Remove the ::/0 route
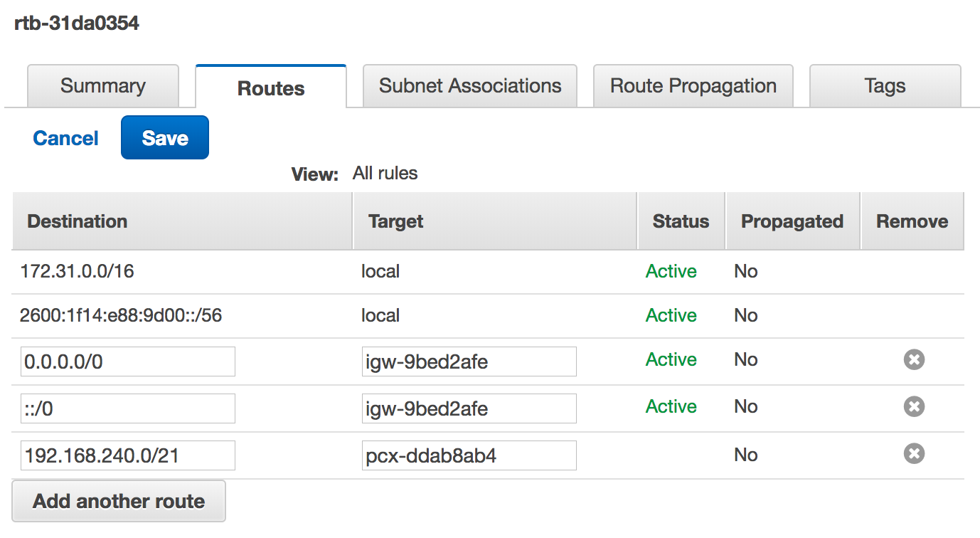The width and height of the screenshot is (980, 538). [x=914, y=407]
